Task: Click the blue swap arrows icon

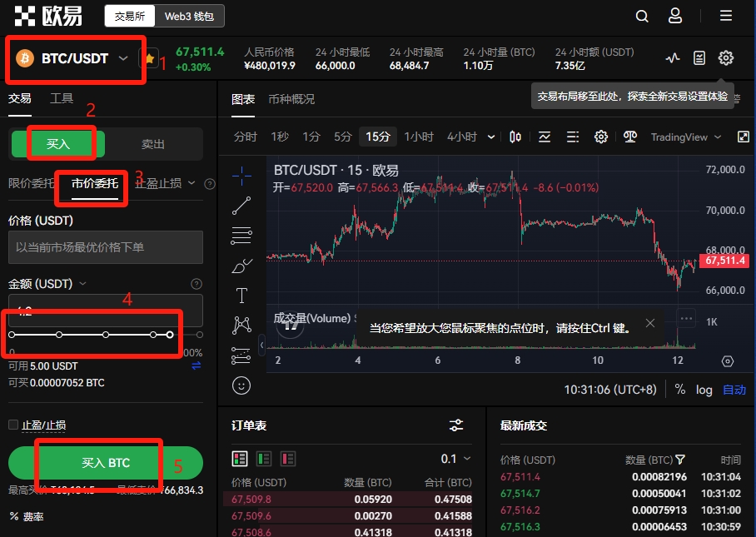Action: point(196,365)
